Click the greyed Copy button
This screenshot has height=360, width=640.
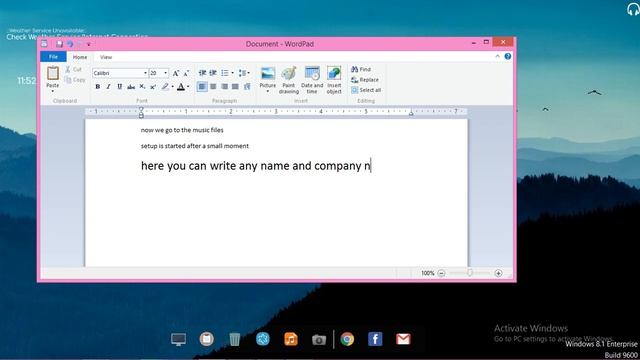75,80
